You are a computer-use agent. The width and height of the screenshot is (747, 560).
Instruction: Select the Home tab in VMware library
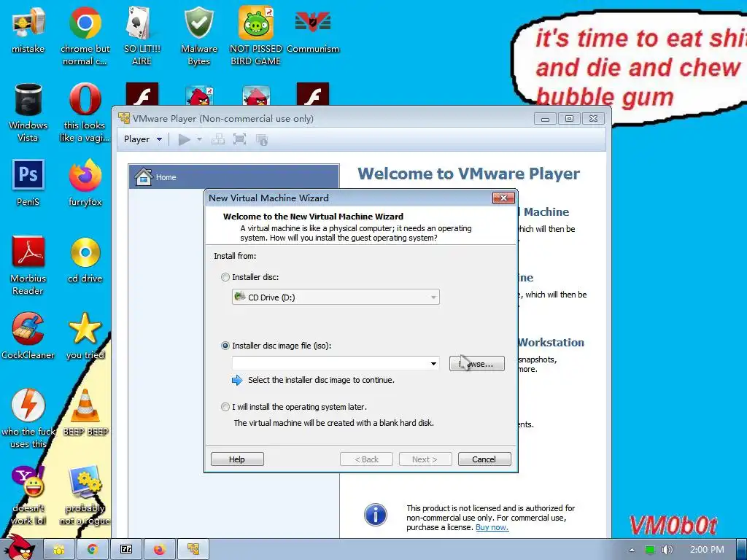pos(233,177)
